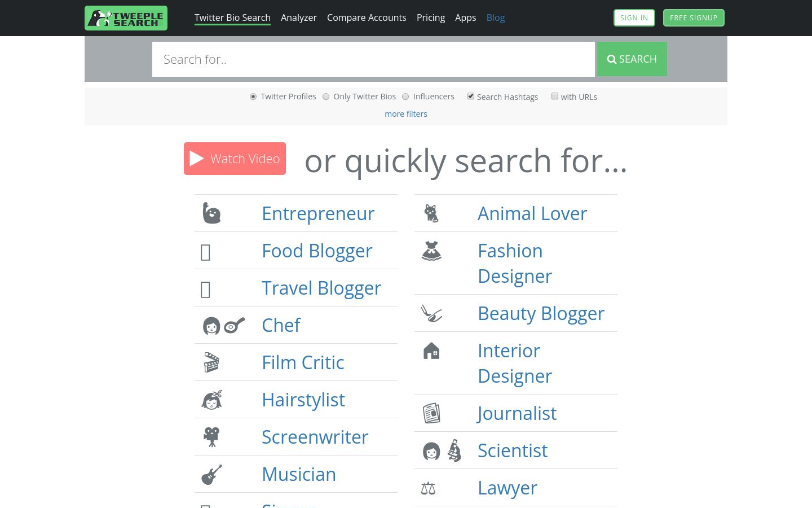The width and height of the screenshot is (812, 508).
Task: Check the with URLs checkbox
Action: (x=555, y=96)
